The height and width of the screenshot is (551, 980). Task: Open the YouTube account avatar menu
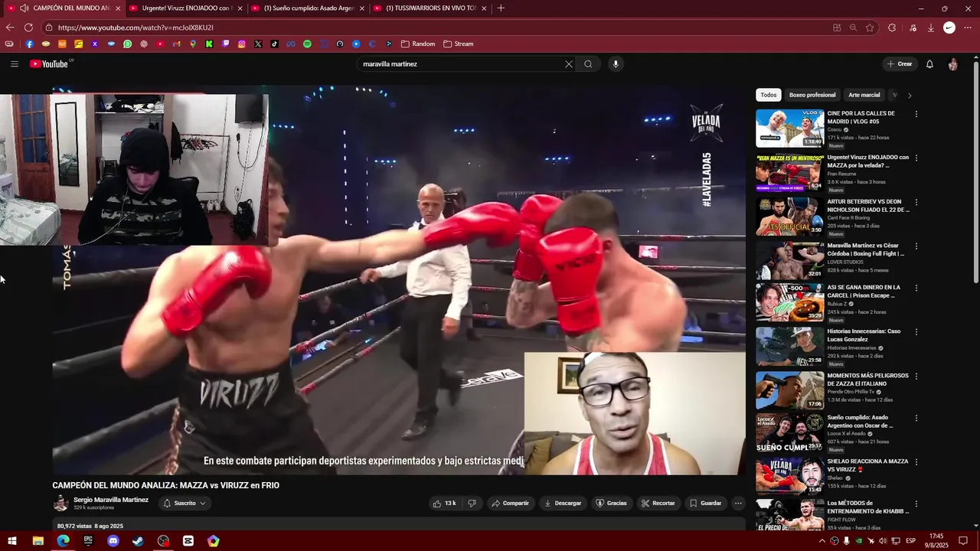[952, 64]
